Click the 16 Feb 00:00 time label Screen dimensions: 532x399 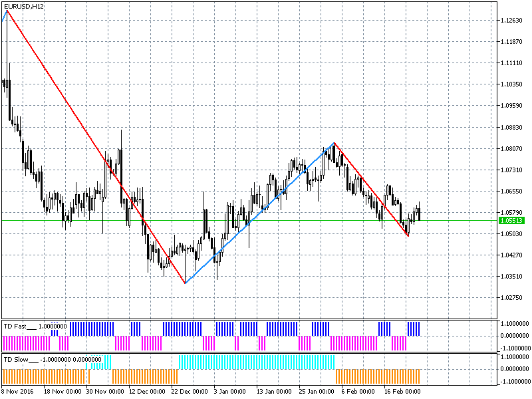click(402, 392)
